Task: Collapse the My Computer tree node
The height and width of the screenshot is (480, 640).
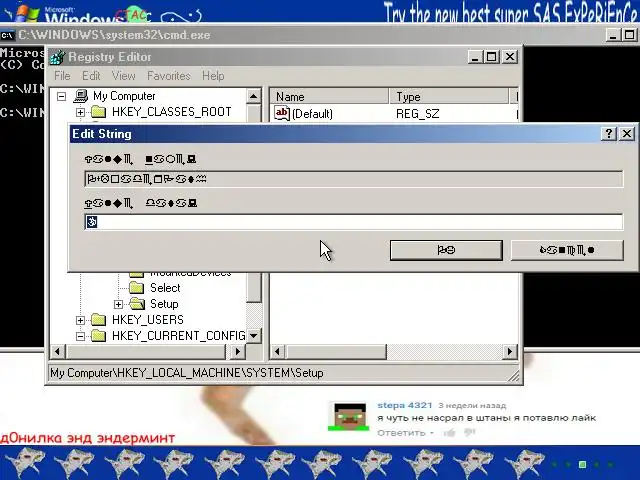Action: click(x=62, y=96)
